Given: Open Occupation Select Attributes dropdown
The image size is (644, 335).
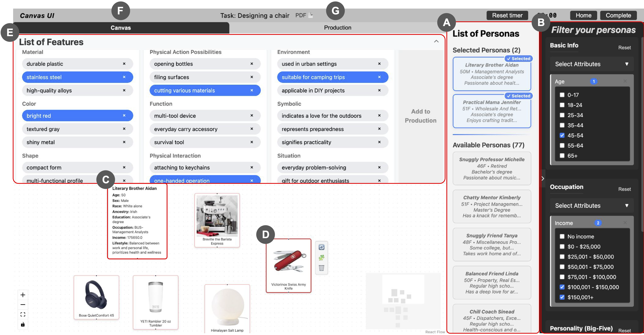Looking at the screenshot, I should [592, 206].
